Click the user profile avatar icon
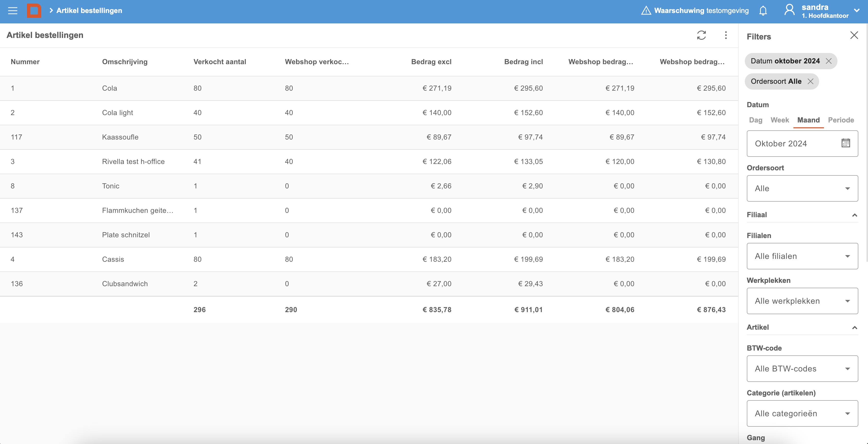 (789, 10)
